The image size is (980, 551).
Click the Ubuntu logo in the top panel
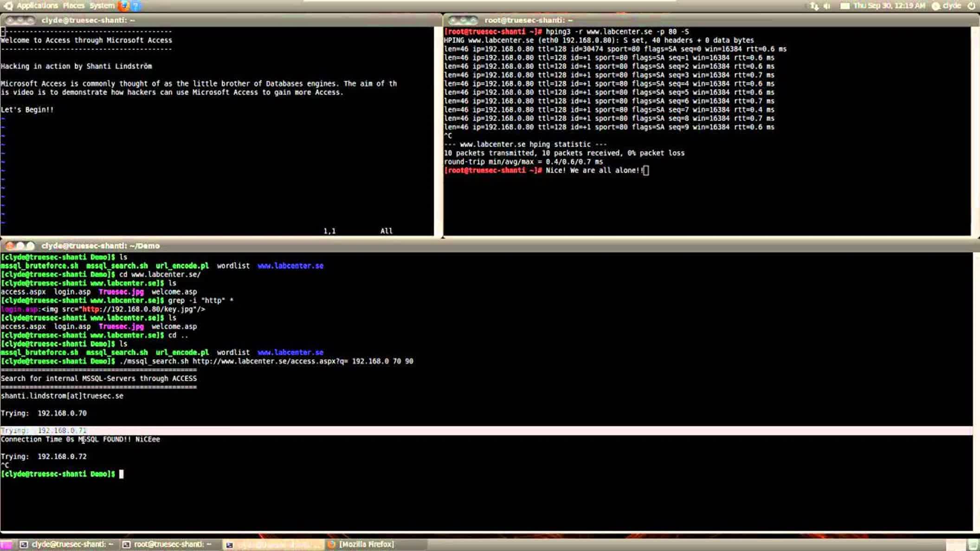[x=7, y=6]
